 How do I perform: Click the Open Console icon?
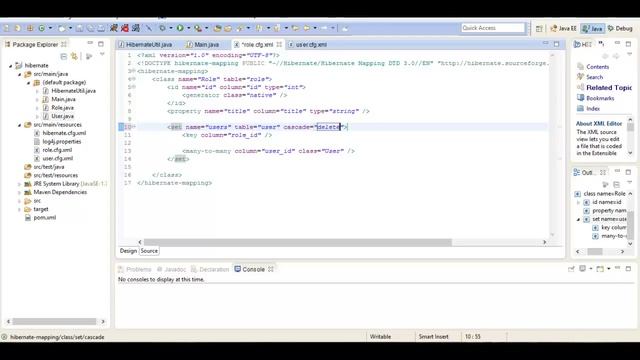[600, 269]
